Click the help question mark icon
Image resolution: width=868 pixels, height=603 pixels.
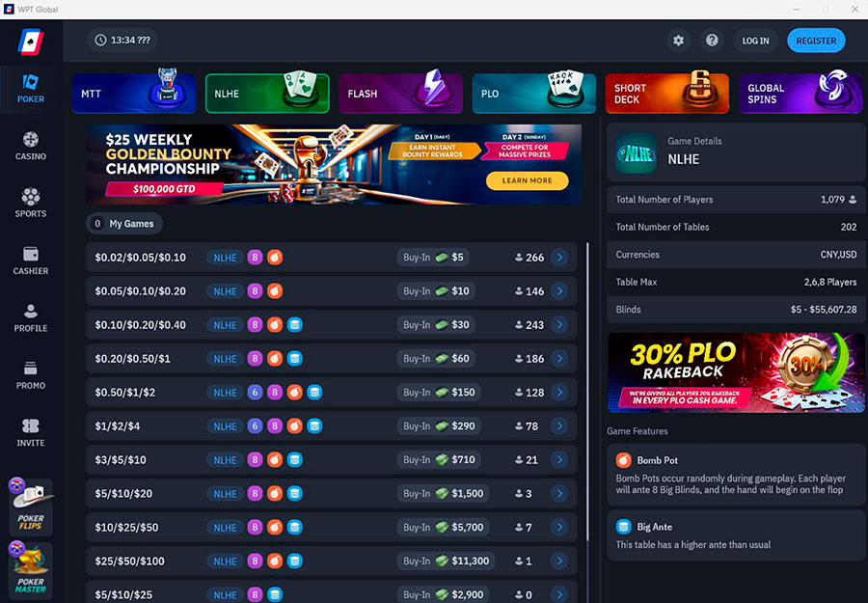point(712,41)
